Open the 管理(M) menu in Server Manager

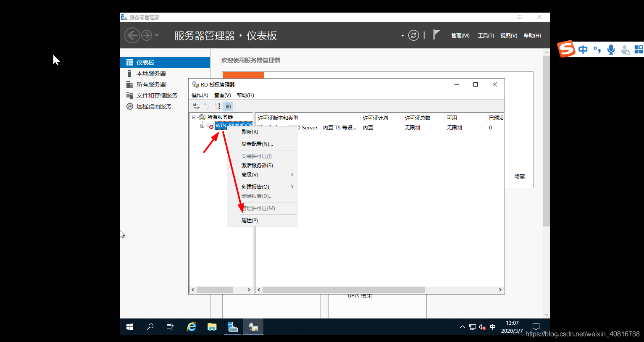[x=460, y=36]
